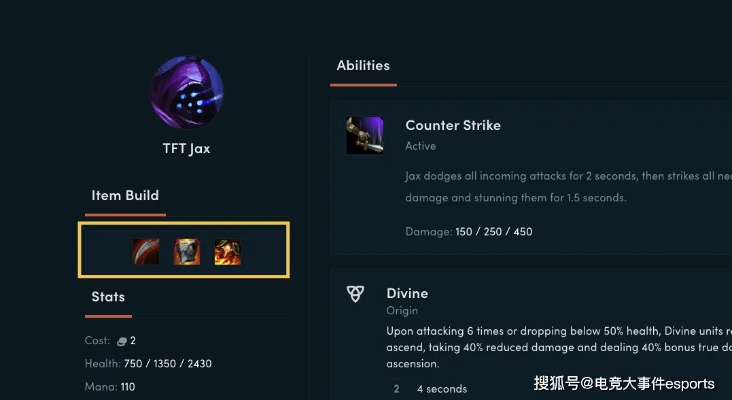The height and width of the screenshot is (400, 732).
Task: Click the Divine origin trinity icon
Action: coord(355,294)
